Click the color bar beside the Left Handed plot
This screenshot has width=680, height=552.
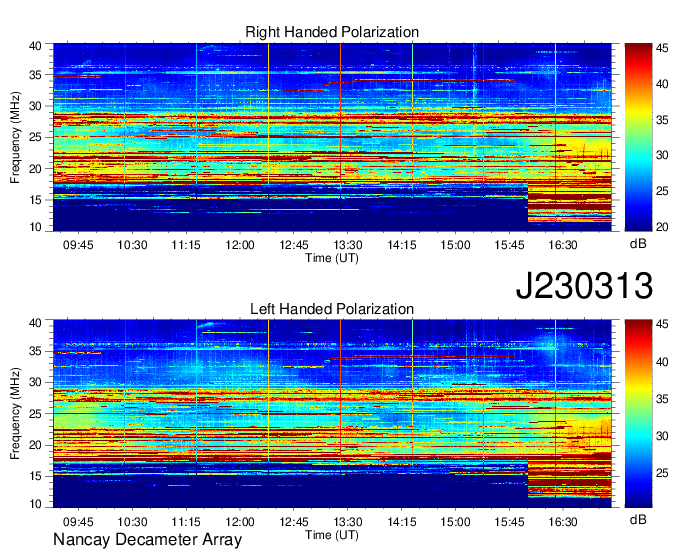[x=638, y=414]
